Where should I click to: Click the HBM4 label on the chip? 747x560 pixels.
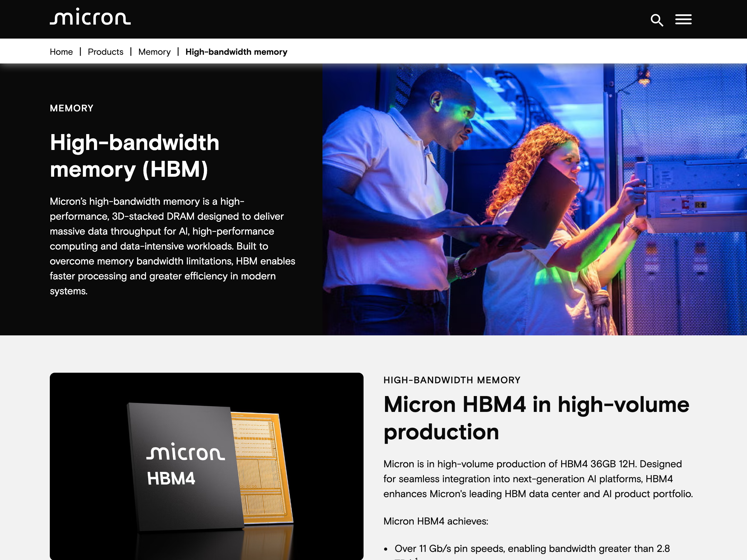[x=171, y=479]
